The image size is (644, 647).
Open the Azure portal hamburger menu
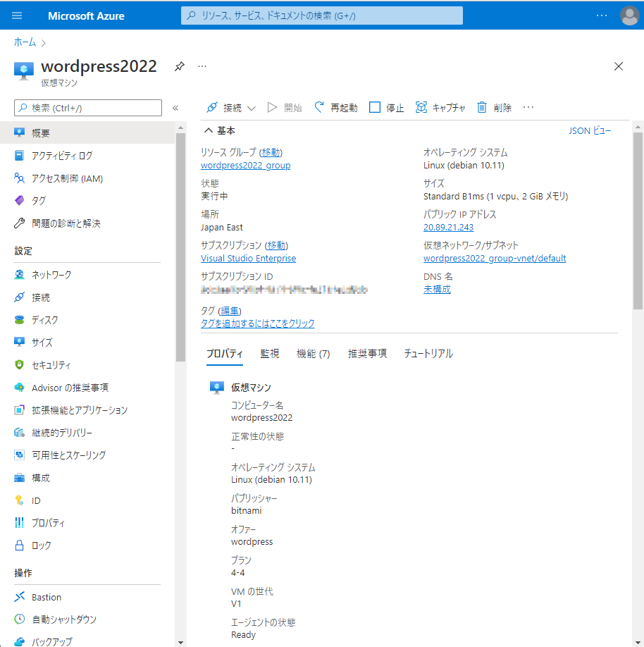(17, 16)
